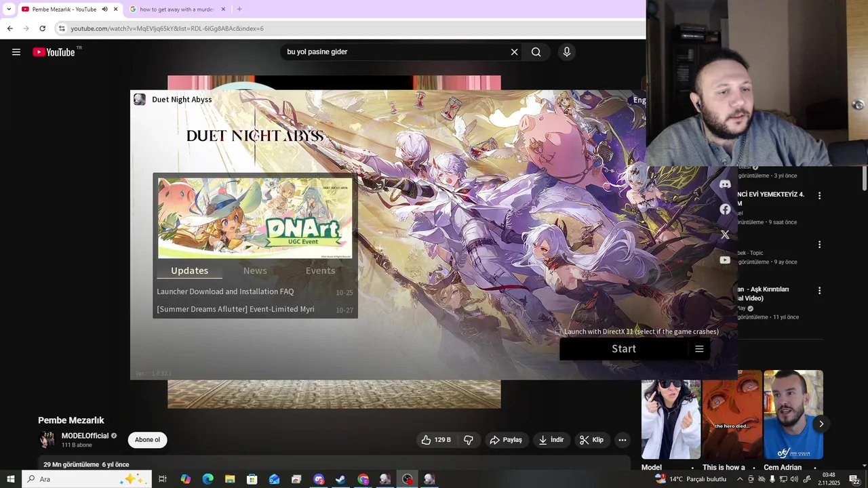868x488 pixels.
Task: Click the browser address bar URL
Action: [167, 28]
